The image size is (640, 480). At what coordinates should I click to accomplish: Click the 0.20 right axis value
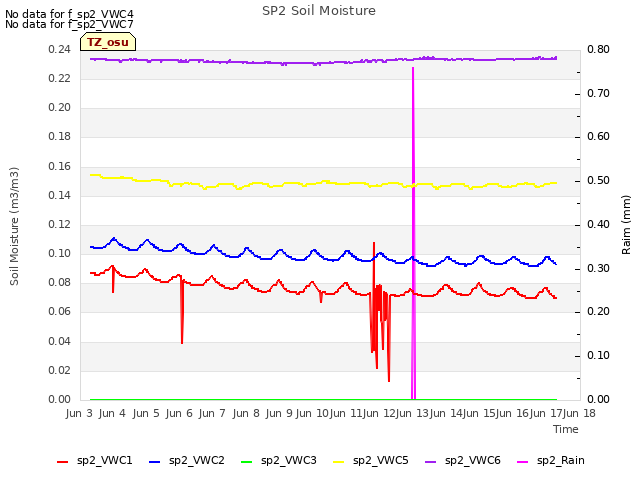pyautogui.click(x=598, y=311)
